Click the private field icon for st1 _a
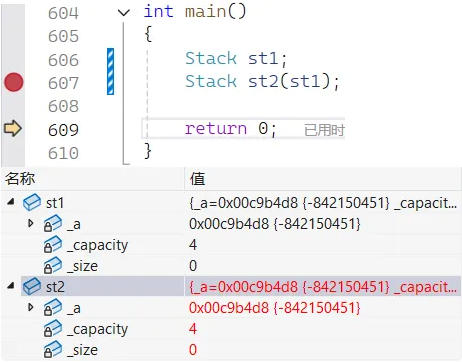This screenshot has width=462, height=362. pos(53,224)
